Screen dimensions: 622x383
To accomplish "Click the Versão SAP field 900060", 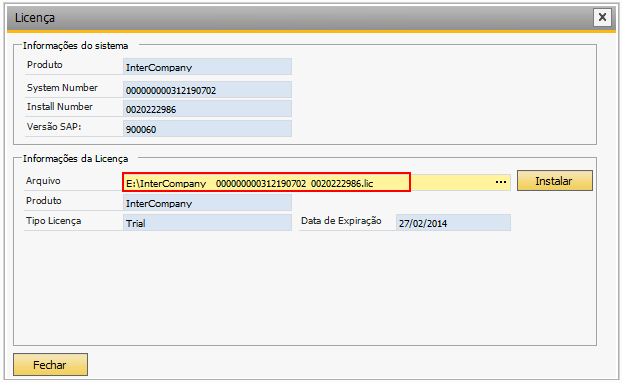I will pyautogui.click(x=207, y=128).
